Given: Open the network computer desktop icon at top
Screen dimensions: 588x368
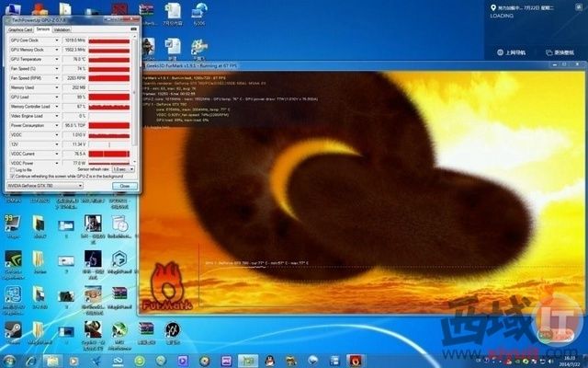Looking at the screenshot, I should [x=199, y=10].
